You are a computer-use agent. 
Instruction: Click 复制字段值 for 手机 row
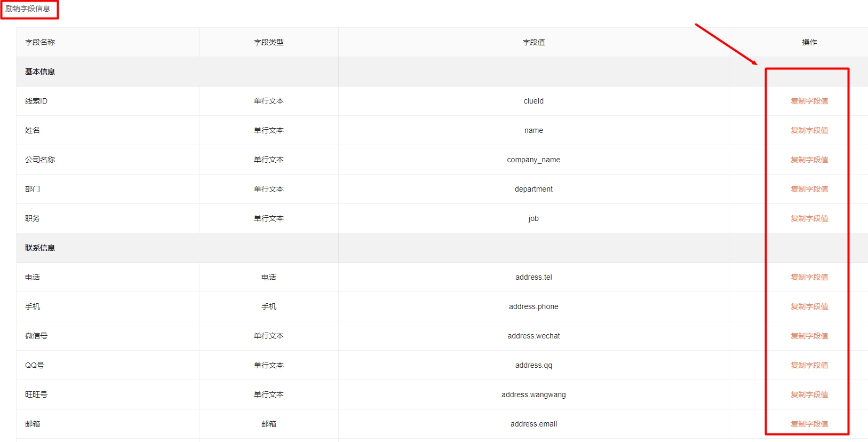809,306
